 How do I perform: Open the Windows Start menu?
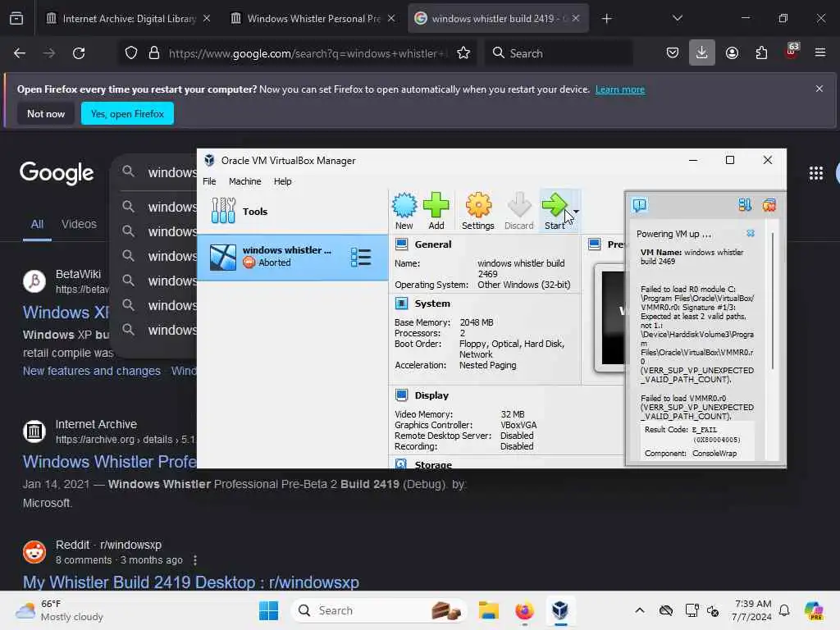(268, 610)
